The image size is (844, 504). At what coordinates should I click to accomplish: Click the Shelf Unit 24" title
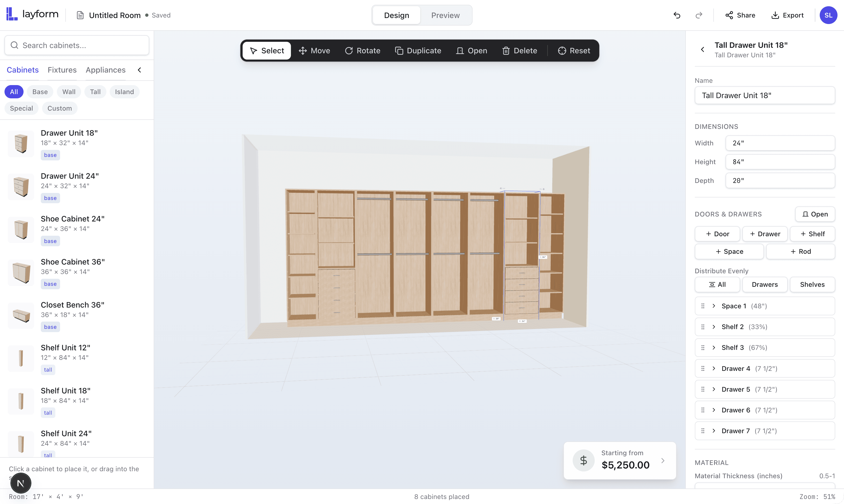66,433
